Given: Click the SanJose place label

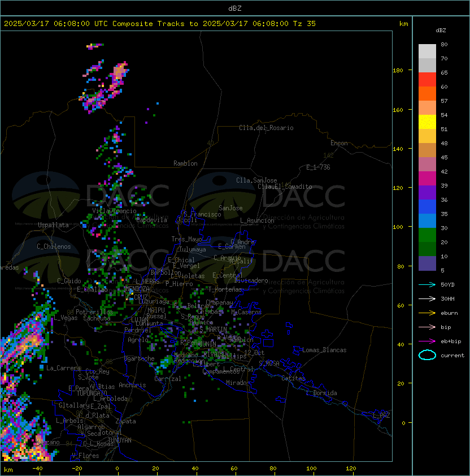Looking at the screenshot, I should click(230, 208).
